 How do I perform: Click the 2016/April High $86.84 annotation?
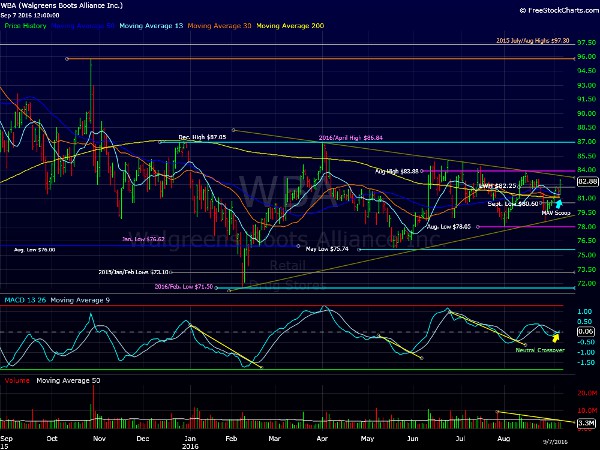pos(351,138)
